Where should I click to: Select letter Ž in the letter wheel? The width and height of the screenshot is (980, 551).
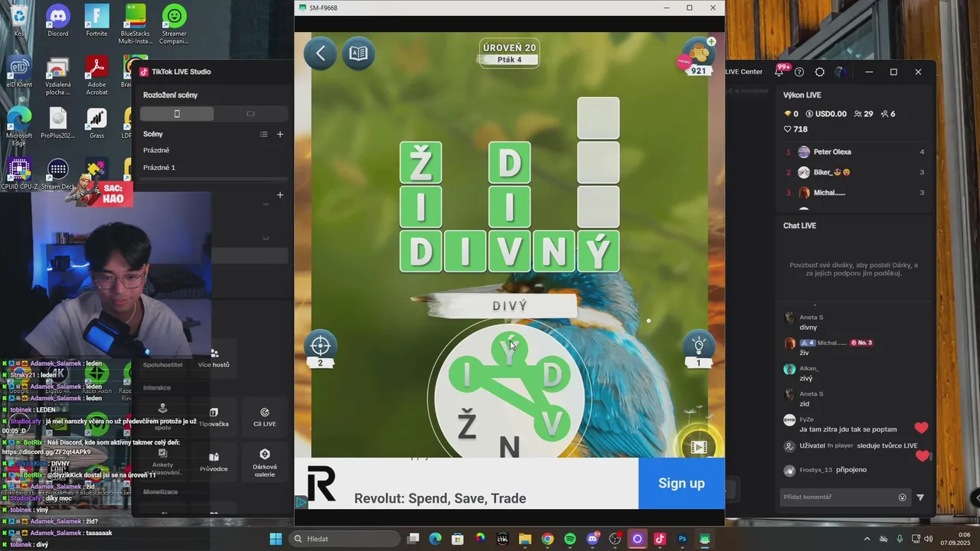466,425
